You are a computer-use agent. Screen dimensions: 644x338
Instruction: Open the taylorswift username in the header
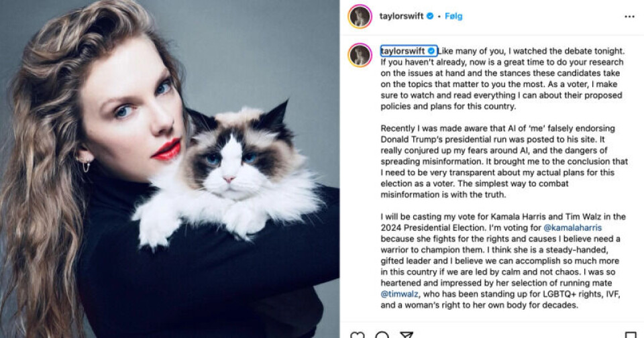click(x=401, y=16)
